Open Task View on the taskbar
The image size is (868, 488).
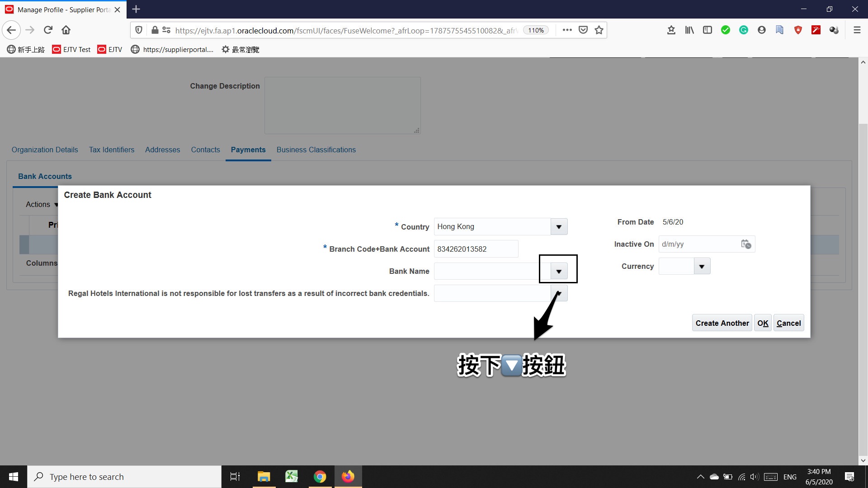tap(235, 477)
